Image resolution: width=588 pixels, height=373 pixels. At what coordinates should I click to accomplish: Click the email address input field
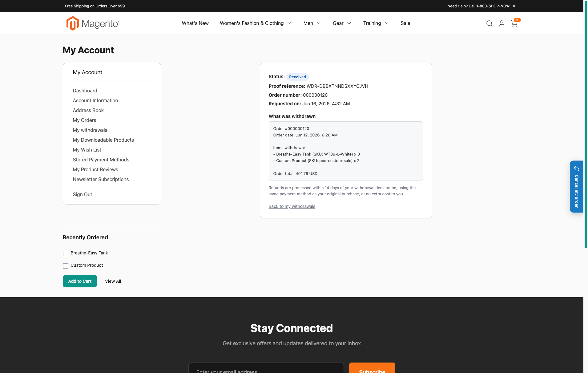point(266,368)
